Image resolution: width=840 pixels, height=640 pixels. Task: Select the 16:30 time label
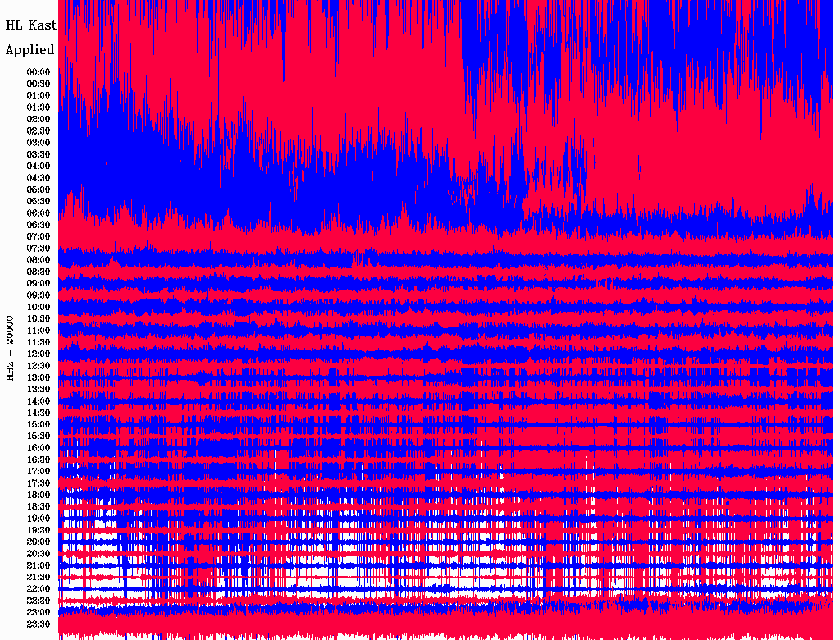[x=39, y=460]
